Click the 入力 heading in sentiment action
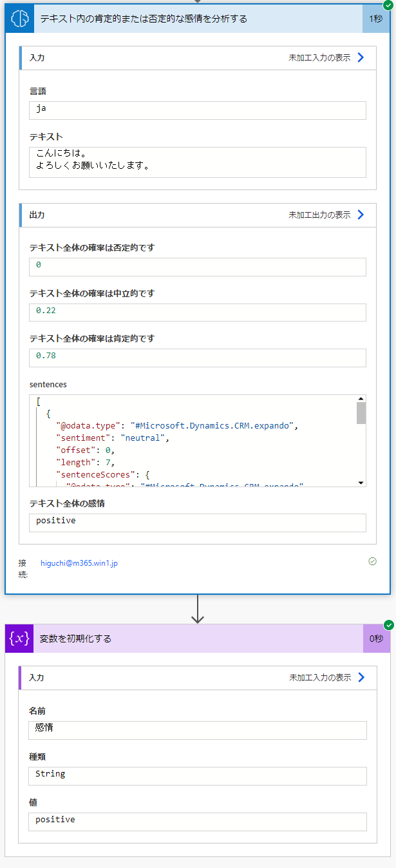Viewport: 396px width, 868px height. click(x=37, y=57)
